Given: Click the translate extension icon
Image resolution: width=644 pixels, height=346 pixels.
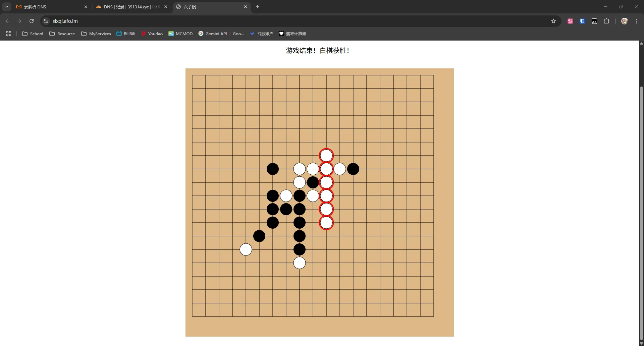Looking at the screenshot, I should click(x=570, y=21).
